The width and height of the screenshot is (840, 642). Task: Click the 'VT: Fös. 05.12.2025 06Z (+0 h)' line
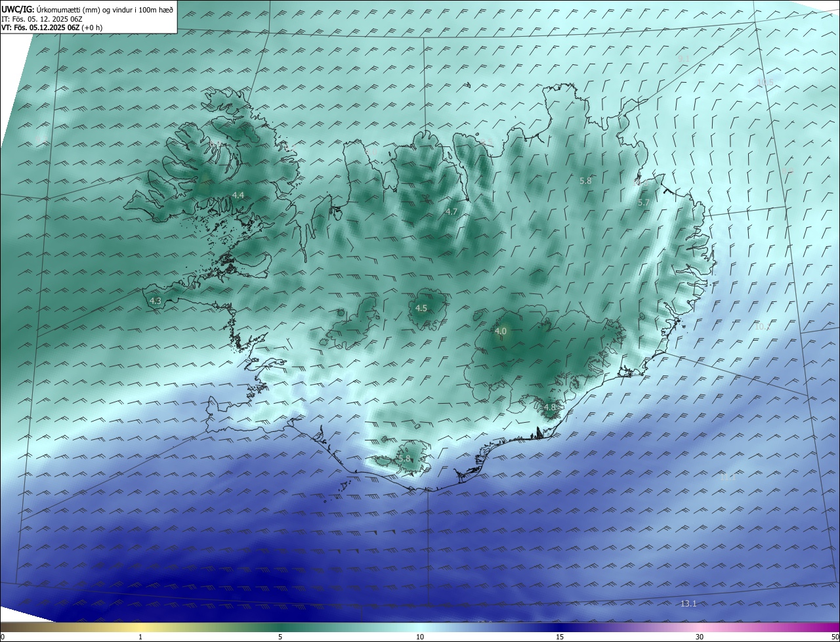[52, 28]
